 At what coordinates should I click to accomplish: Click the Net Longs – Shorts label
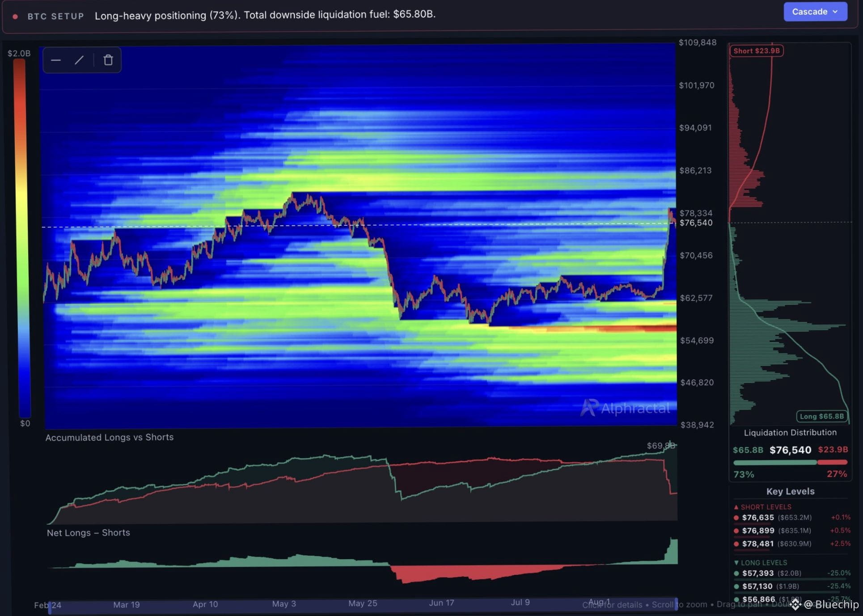[89, 532]
